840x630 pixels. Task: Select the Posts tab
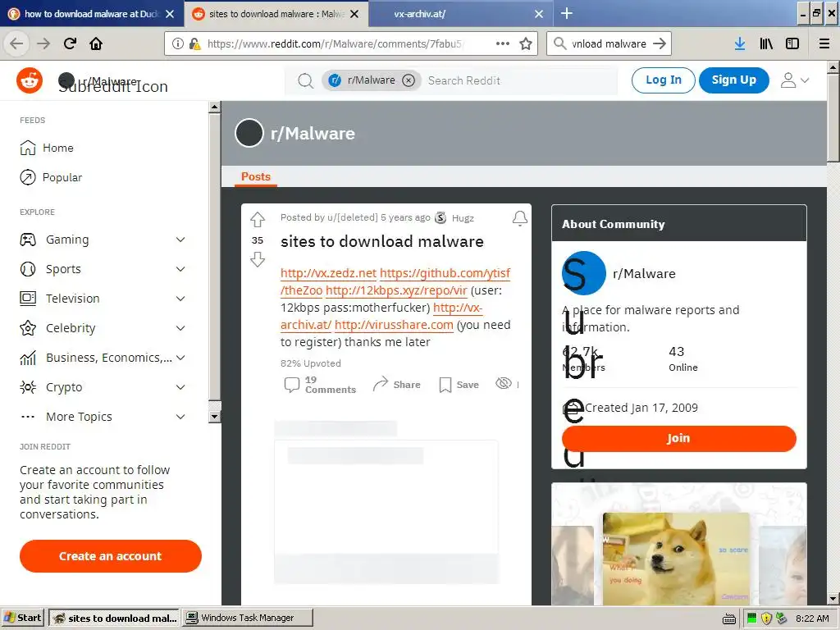(x=256, y=177)
